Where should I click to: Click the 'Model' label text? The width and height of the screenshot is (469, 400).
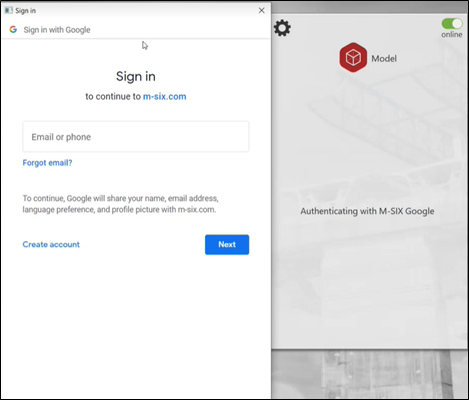click(384, 59)
